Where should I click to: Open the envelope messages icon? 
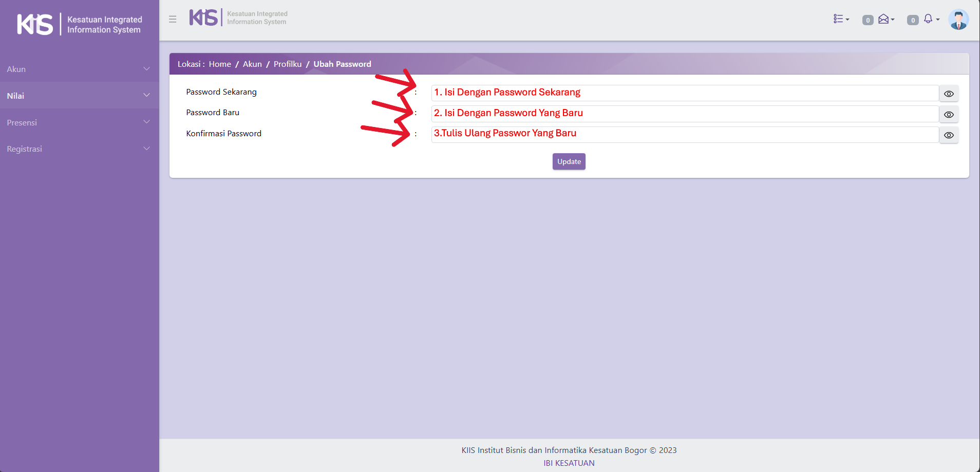tap(885, 19)
